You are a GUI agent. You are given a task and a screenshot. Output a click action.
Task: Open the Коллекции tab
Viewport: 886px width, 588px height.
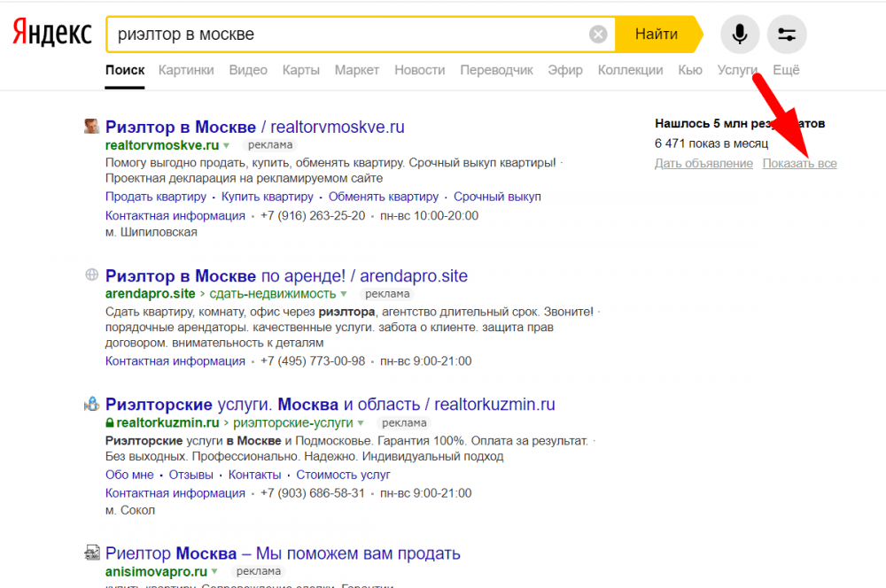[630, 71]
